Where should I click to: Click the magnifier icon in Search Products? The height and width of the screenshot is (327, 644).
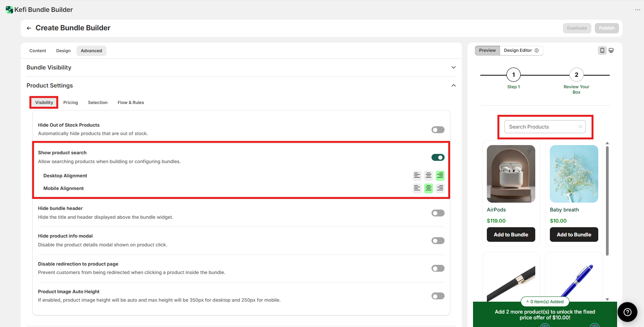click(x=580, y=127)
